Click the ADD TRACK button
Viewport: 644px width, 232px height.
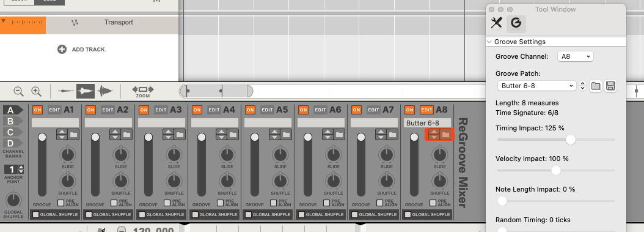click(x=81, y=50)
